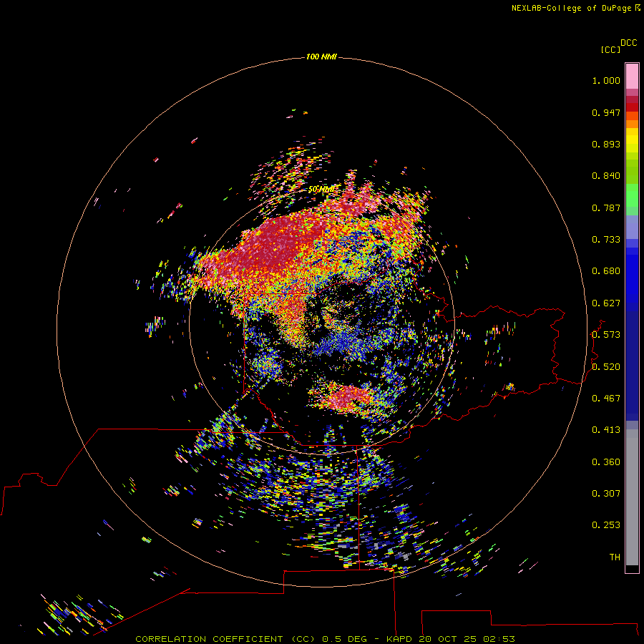Click the KAPD radar site identifier

coord(399,639)
